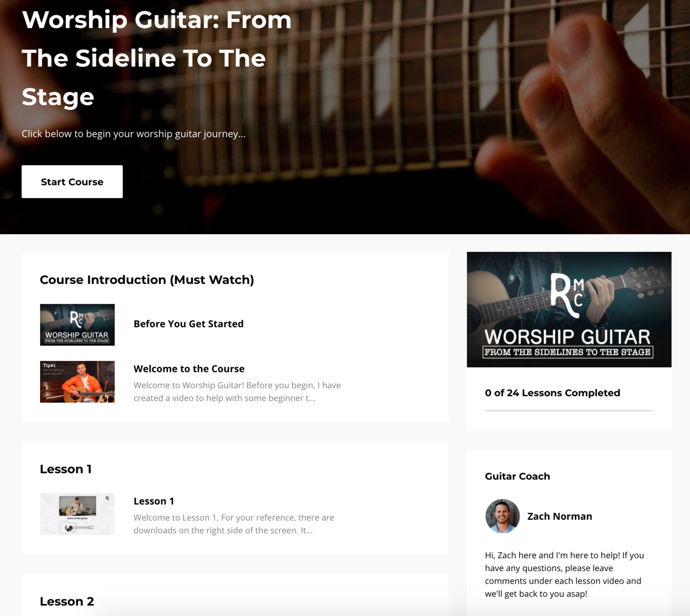Click the Lesson 1 description about downloads
690x616 pixels.
(234, 524)
